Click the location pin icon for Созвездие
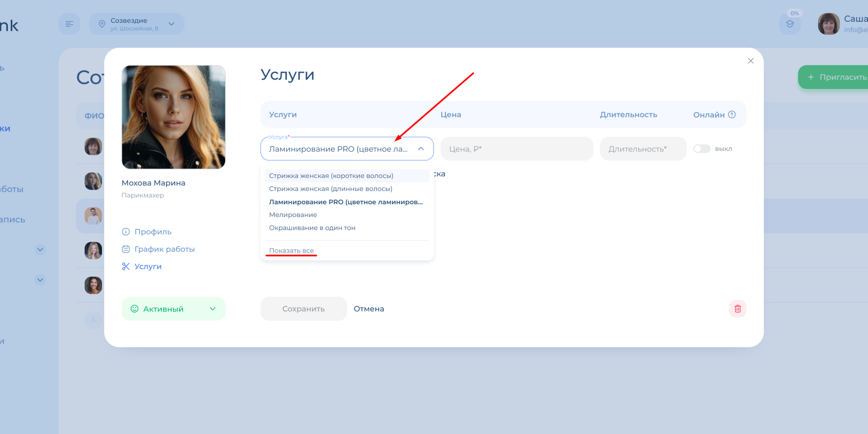Image resolution: width=868 pixels, height=434 pixels. click(102, 24)
